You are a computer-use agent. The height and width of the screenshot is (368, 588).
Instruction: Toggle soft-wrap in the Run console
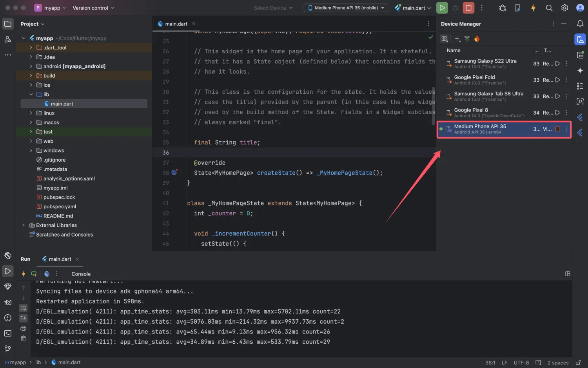tap(24, 308)
